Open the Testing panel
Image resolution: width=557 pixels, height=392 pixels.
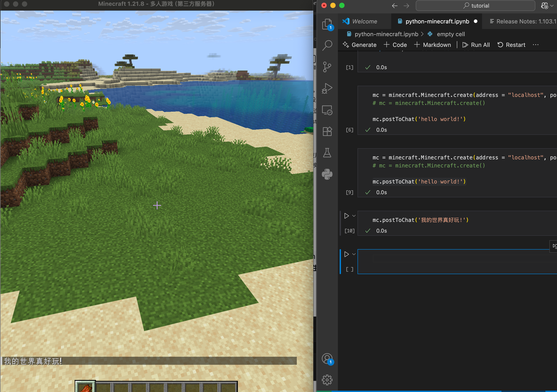[327, 152]
